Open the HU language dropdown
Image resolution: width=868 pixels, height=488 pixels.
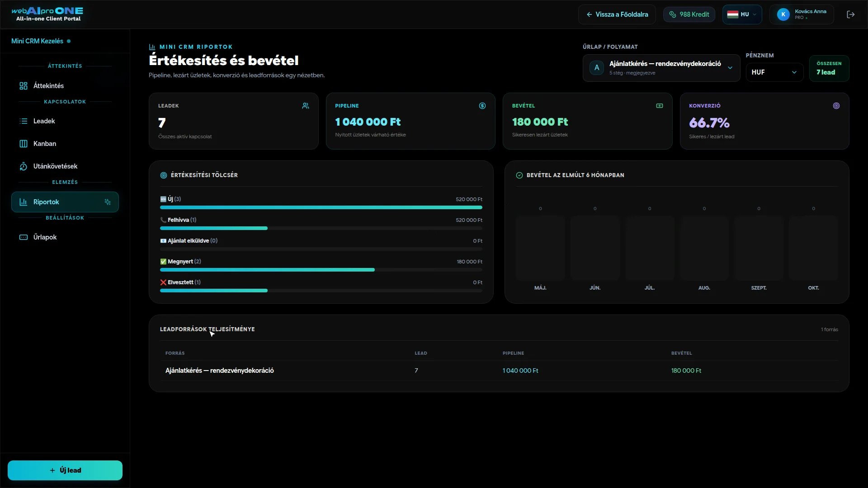tap(742, 14)
